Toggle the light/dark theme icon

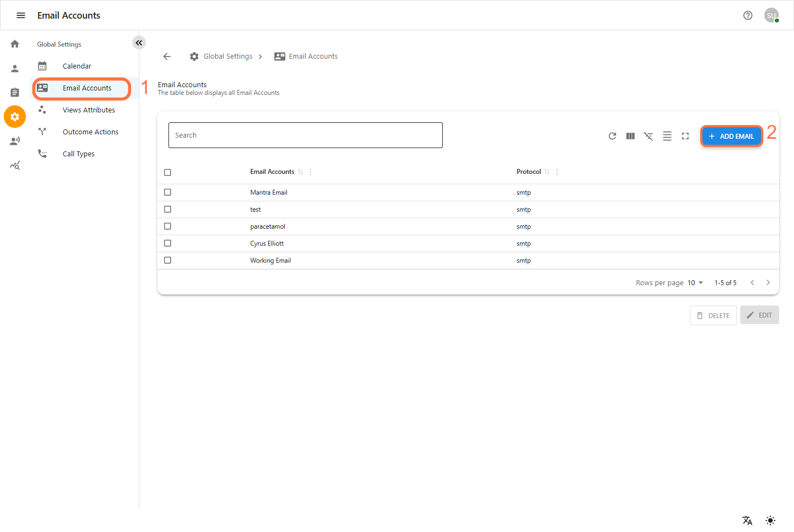(x=770, y=520)
